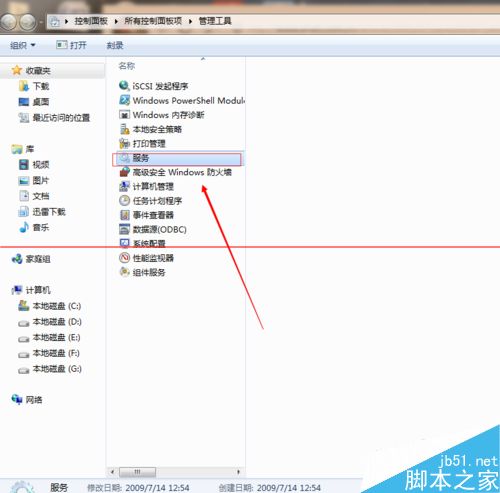500x493 pixels.
Task: Click the 计算机管理 icon
Action: coord(124,186)
